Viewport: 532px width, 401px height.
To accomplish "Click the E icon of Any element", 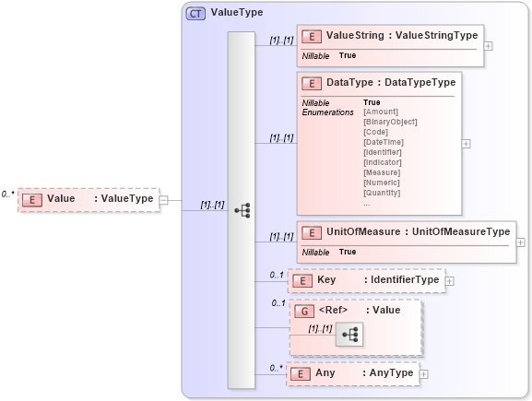I will [301, 374].
